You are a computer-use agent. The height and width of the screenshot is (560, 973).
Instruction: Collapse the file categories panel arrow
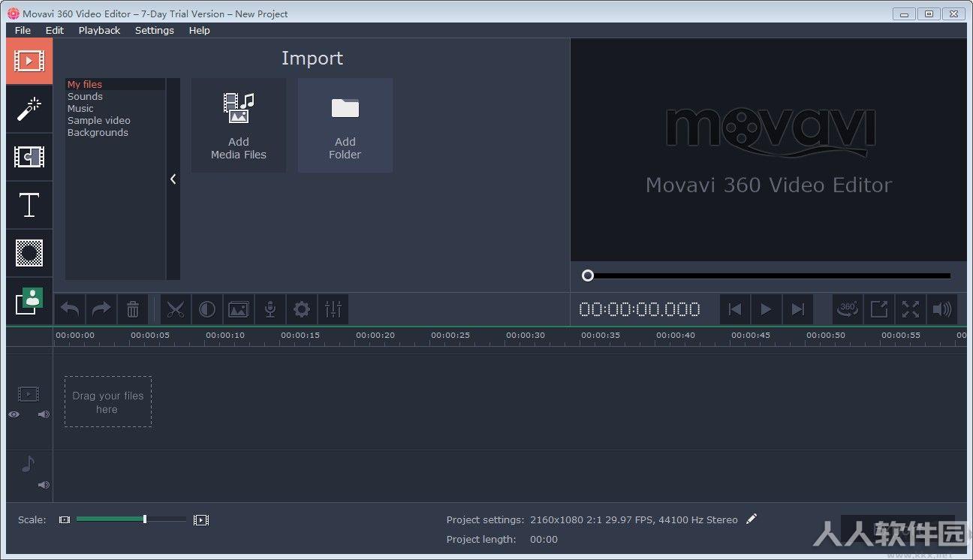click(x=173, y=179)
